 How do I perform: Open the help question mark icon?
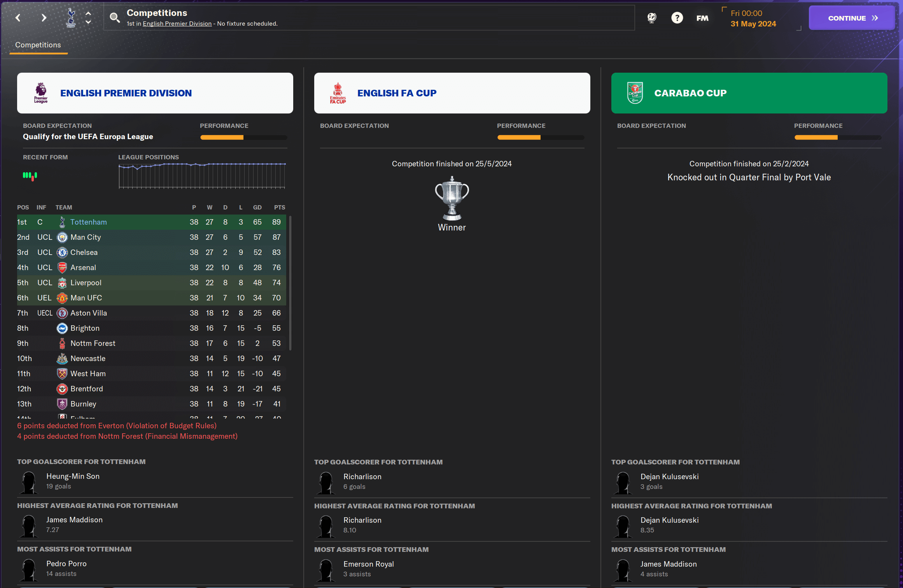point(677,18)
